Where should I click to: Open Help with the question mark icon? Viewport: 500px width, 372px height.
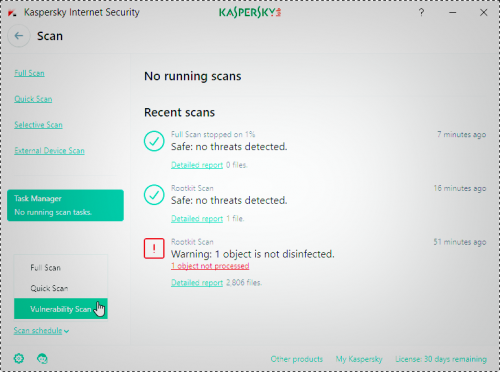pyautogui.click(x=421, y=13)
